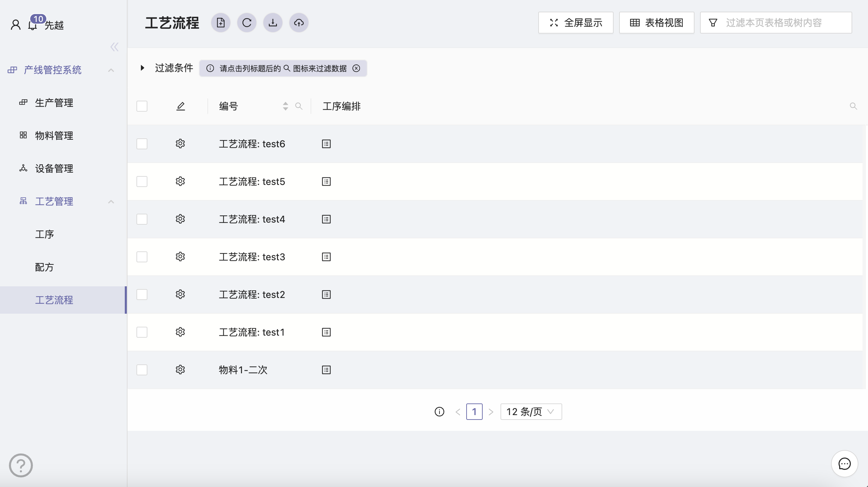Open the 工序 menu item
This screenshot has width=868, height=487.
45,234
